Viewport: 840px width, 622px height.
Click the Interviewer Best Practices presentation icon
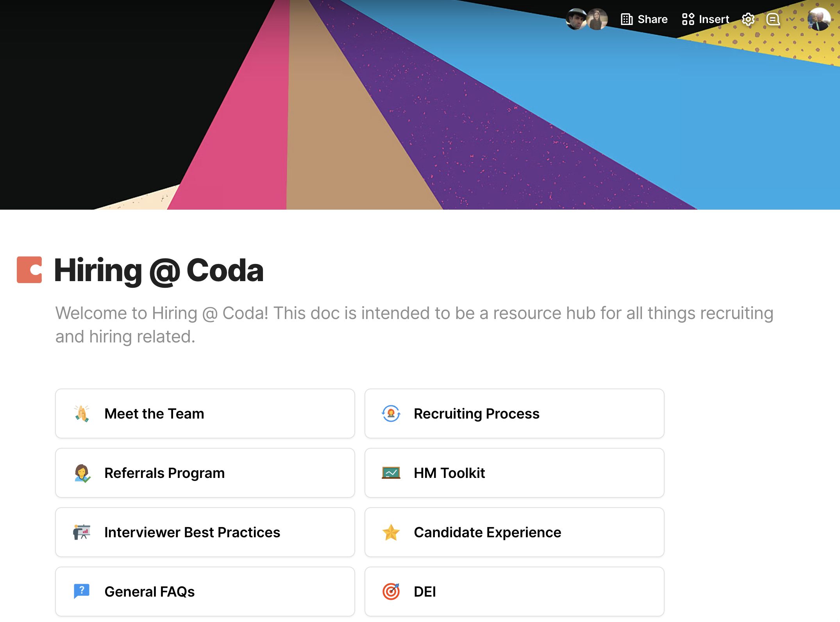pos(82,532)
